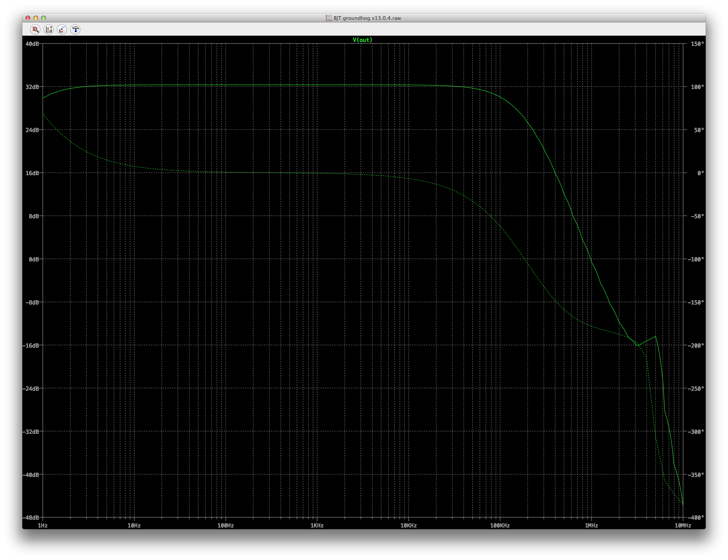Click the -200° phase axis label
The width and height of the screenshot is (728, 560).
pos(696,346)
